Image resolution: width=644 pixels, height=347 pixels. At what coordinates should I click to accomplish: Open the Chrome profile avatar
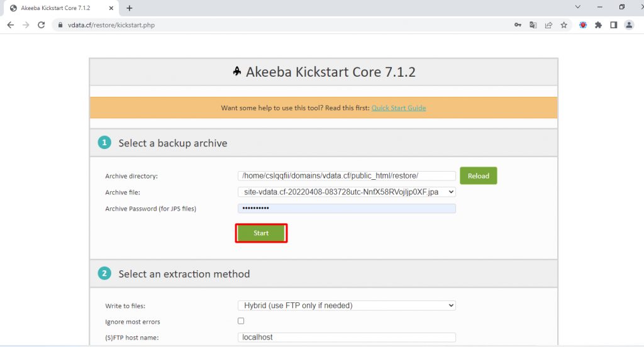tap(629, 25)
